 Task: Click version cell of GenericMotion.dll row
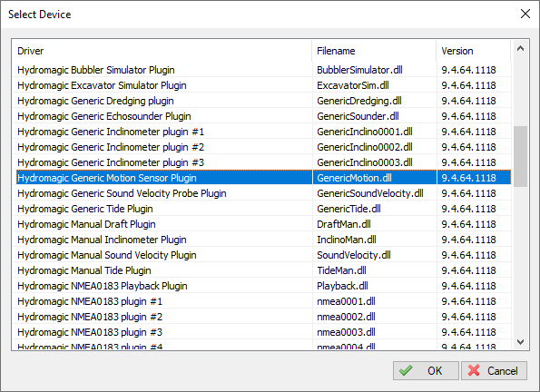tap(474, 178)
